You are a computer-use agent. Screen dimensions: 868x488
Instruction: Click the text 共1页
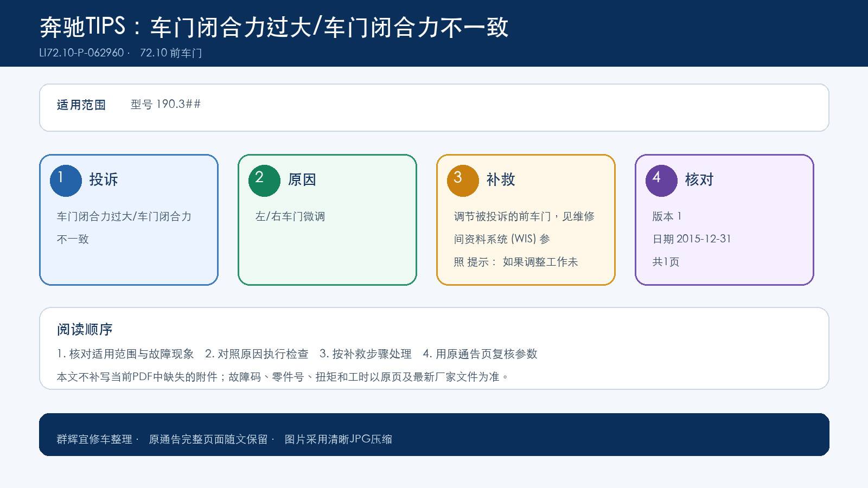click(666, 262)
